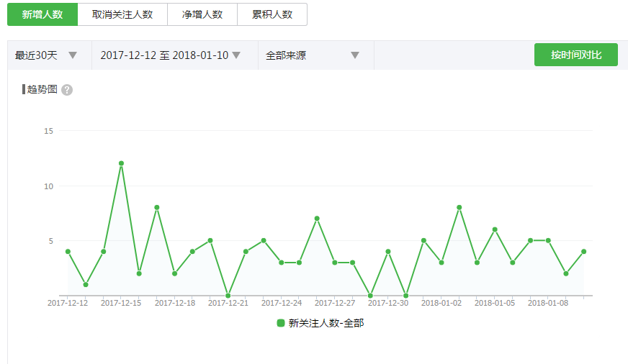Click the axis label 2017-12-18
628x364 pixels.
pos(174,303)
